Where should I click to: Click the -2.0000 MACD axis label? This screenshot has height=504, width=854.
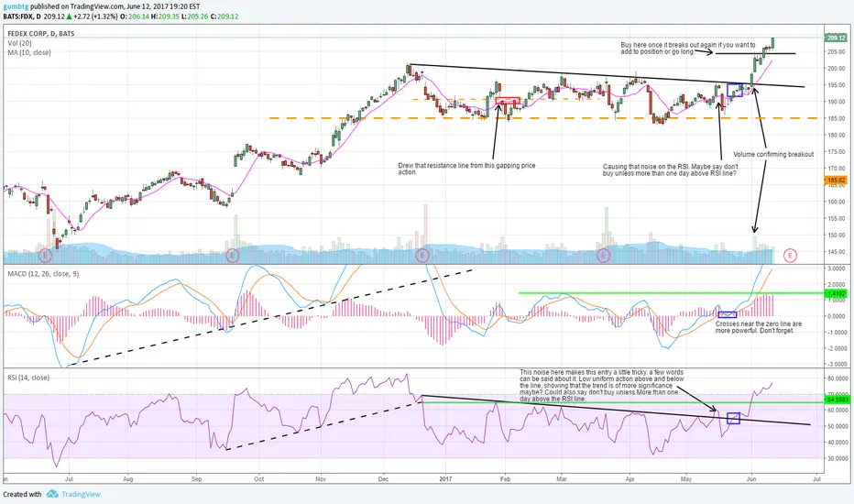coord(836,348)
